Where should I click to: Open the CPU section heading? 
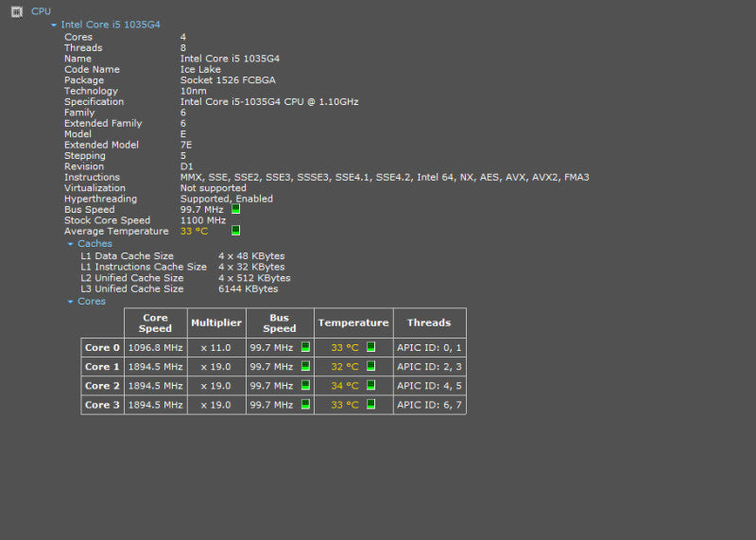tap(41, 11)
